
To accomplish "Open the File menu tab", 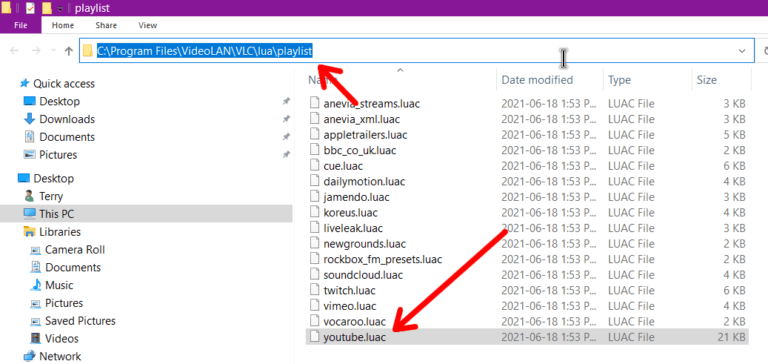I will coord(21,25).
